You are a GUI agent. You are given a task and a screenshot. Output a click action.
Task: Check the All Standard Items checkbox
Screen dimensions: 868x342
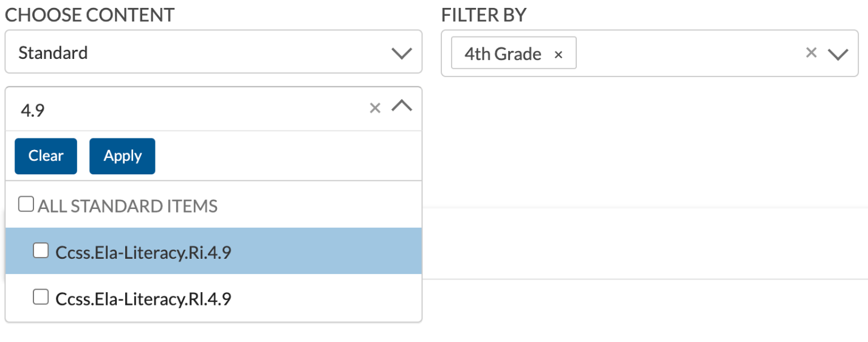point(26,205)
